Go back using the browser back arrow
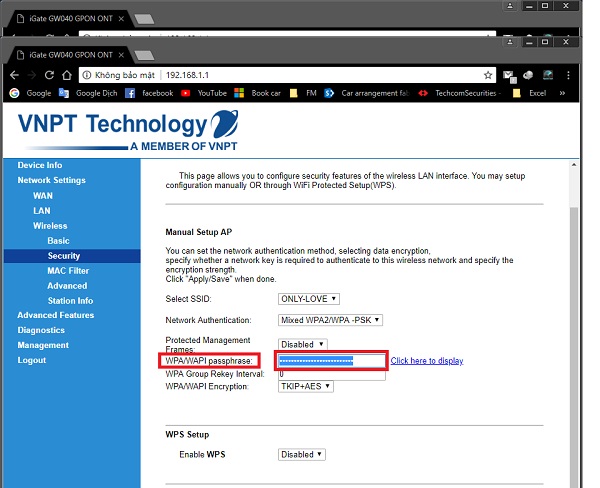This screenshot has width=600, height=488. coord(14,75)
